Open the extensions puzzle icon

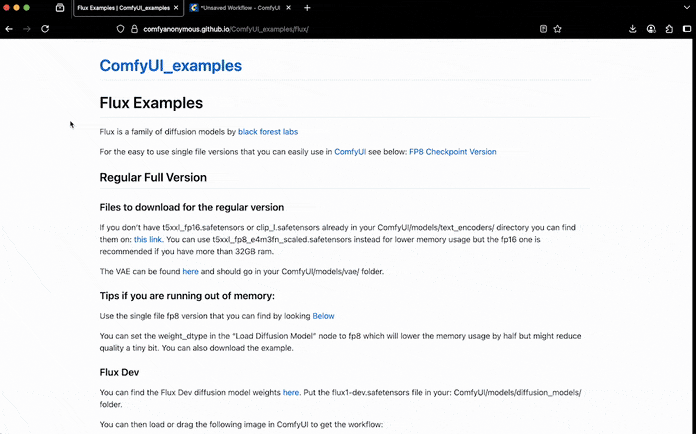(669, 29)
